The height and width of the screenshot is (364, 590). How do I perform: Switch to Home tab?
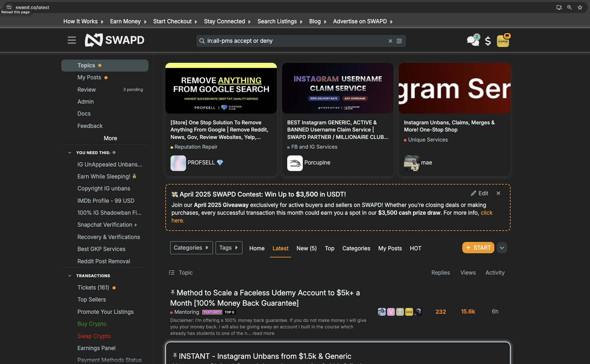point(257,248)
